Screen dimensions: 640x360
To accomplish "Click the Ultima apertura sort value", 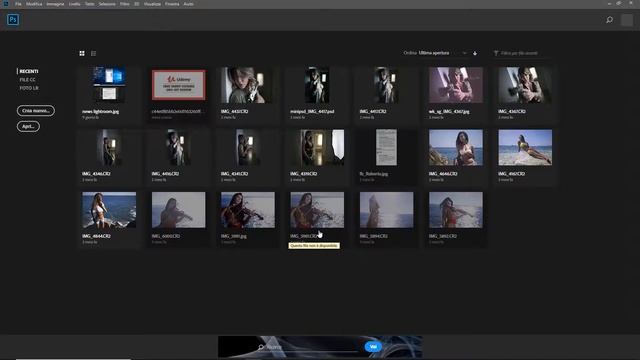I will [434, 53].
